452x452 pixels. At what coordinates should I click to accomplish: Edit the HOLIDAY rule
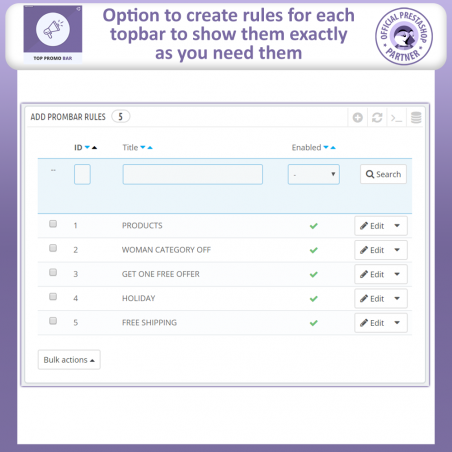coord(372,299)
